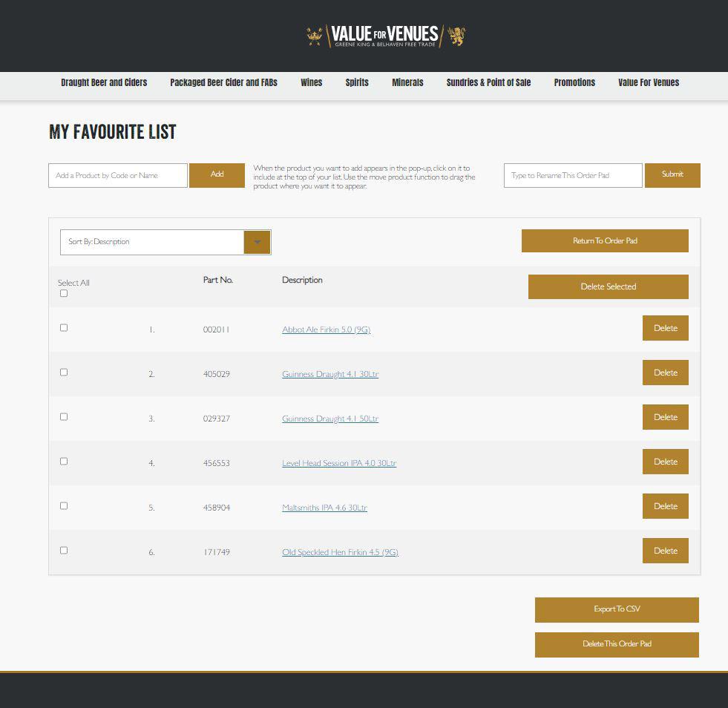The height and width of the screenshot is (708, 728).
Task: Click the Submit rename button
Action: click(672, 175)
